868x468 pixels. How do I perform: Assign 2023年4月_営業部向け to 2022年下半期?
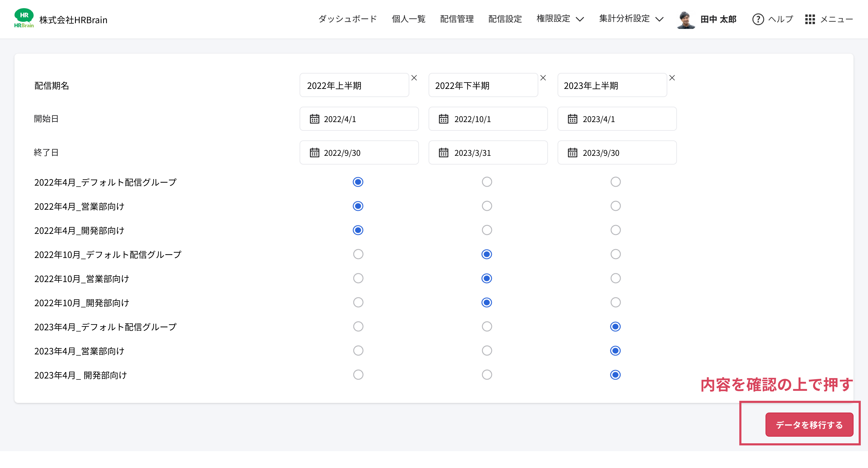pos(487,351)
